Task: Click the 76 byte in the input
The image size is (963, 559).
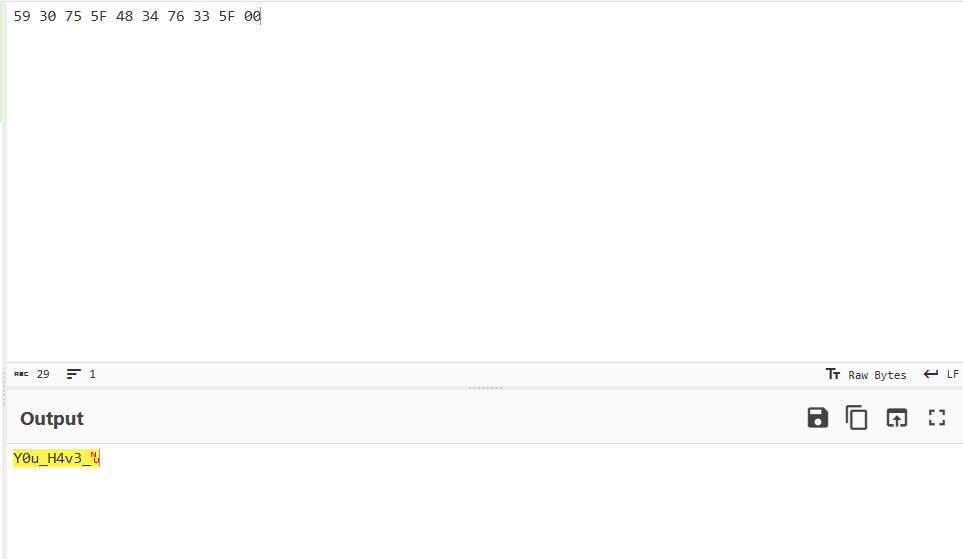Action: [176, 17]
